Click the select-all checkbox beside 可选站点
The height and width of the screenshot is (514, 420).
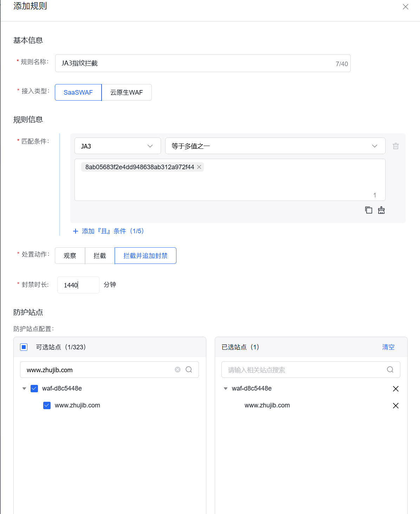click(x=24, y=347)
